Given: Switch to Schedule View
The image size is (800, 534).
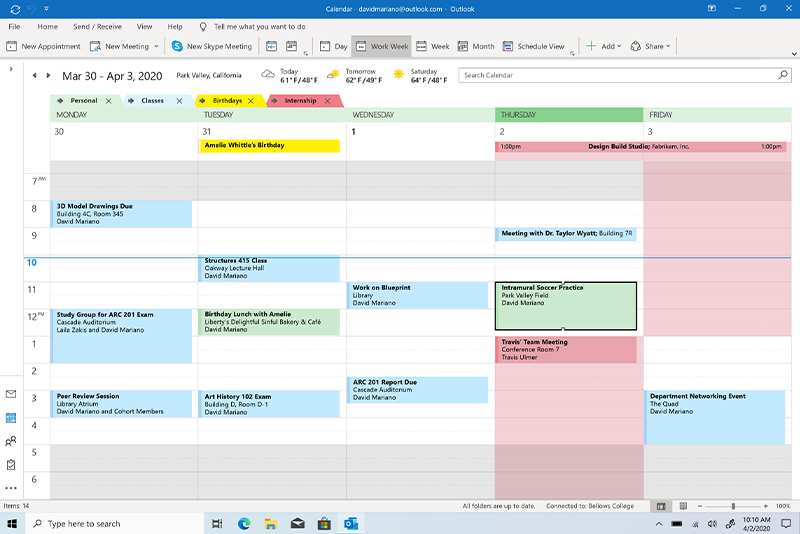Looking at the screenshot, I should coord(534,46).
